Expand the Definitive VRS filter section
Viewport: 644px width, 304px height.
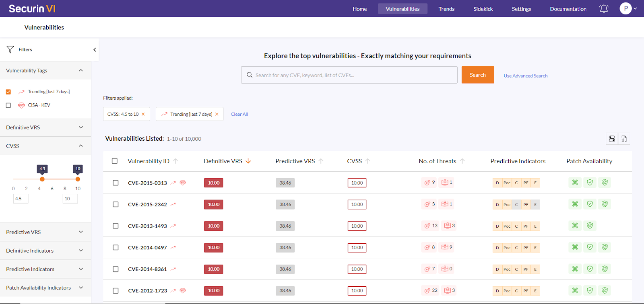[81, 127]
